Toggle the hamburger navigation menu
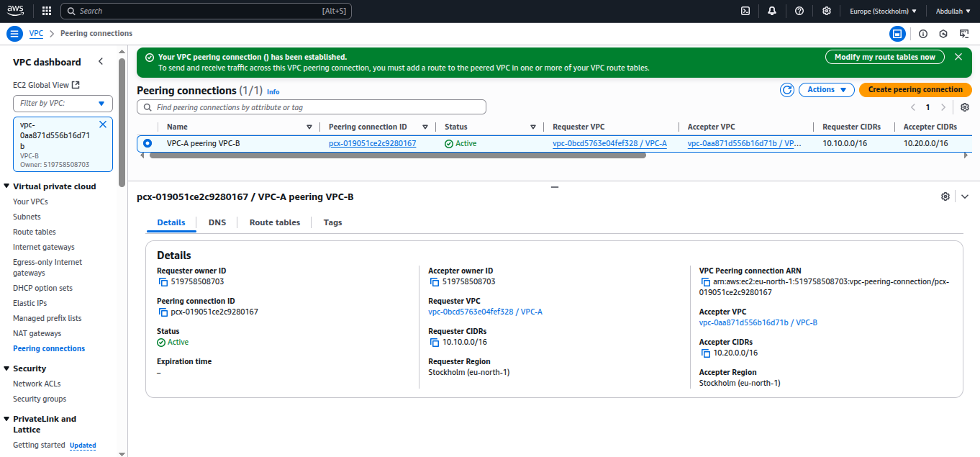Image resolution: width=980 pixels, height=457 pixels. click(14, 34)
